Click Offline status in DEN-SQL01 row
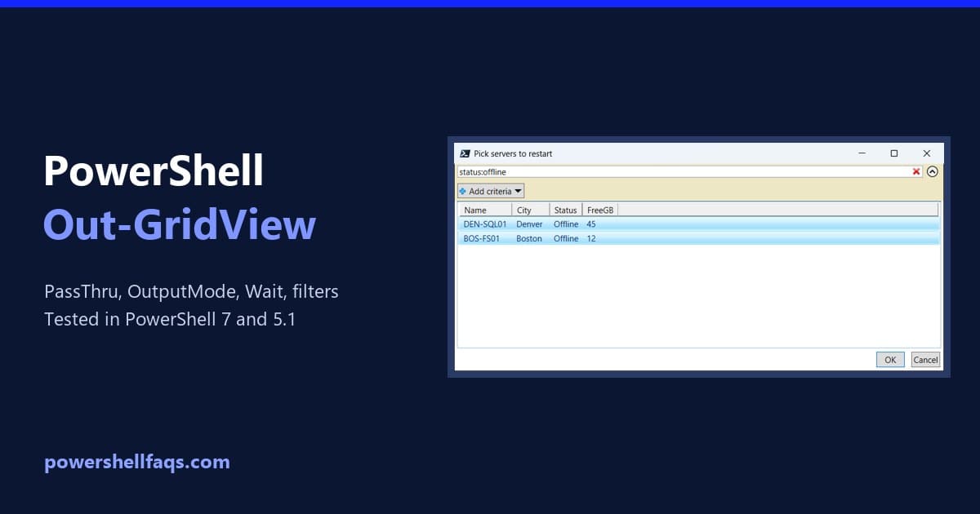The width and height of the screenshot is (980, 514). 566,224
